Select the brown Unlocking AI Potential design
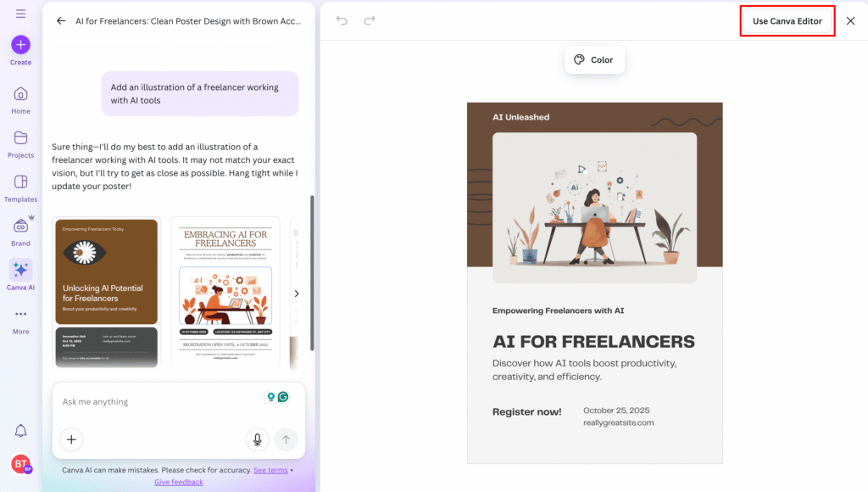 coord(106,293)
